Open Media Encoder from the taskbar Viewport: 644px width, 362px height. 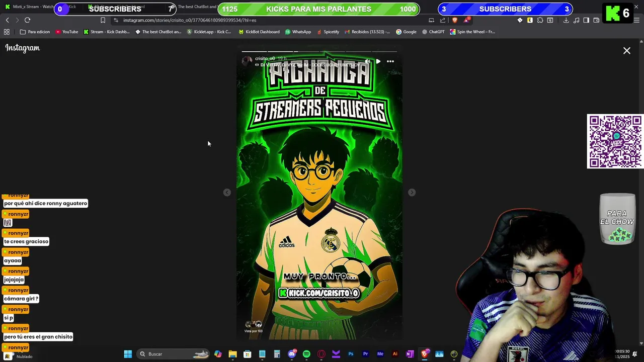click(380, 354)
